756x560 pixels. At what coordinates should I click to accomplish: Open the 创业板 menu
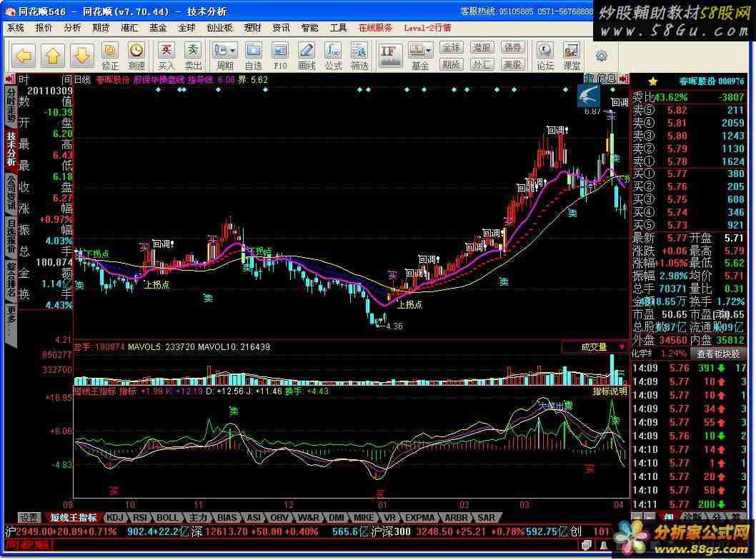point(219,28)
